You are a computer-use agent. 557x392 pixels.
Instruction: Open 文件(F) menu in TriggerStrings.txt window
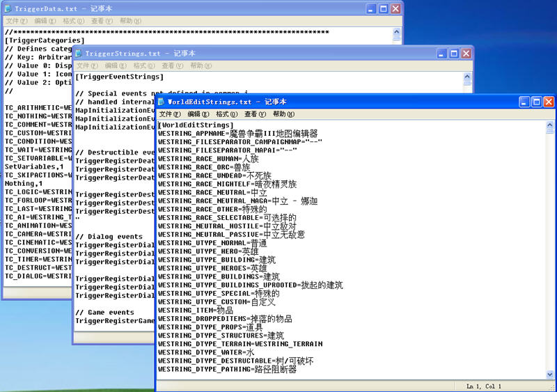coord(87,65)
